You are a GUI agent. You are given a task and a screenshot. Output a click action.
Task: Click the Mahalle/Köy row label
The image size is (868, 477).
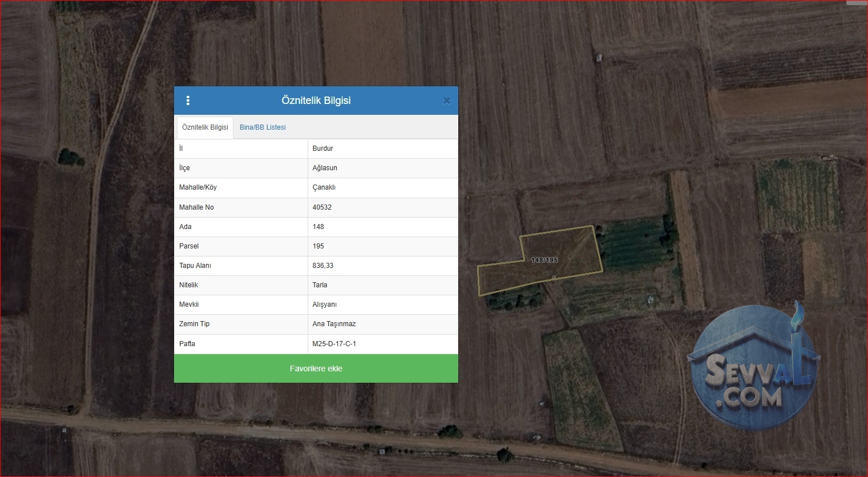tap(198, 187)
